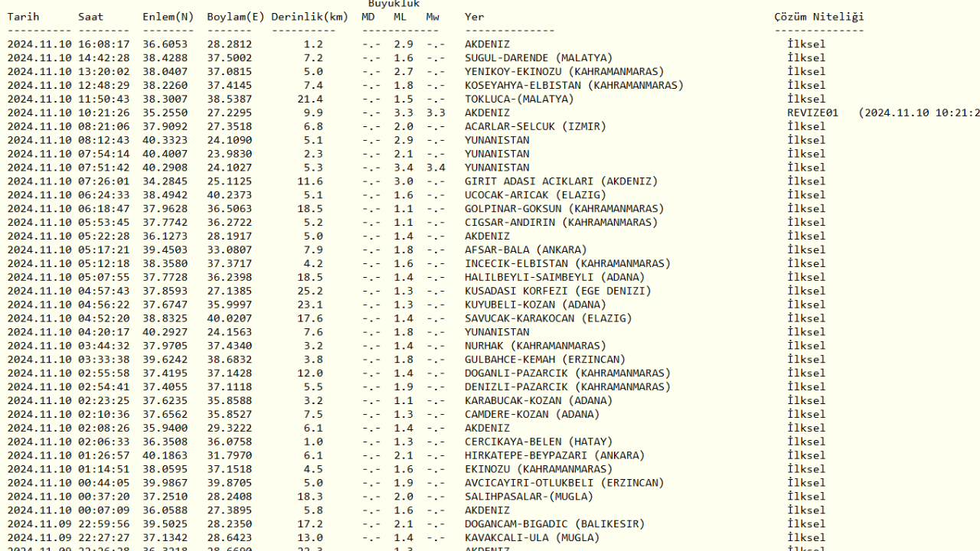
Task: Click time value '22:27:27'
Action: [x=104, y=539]
